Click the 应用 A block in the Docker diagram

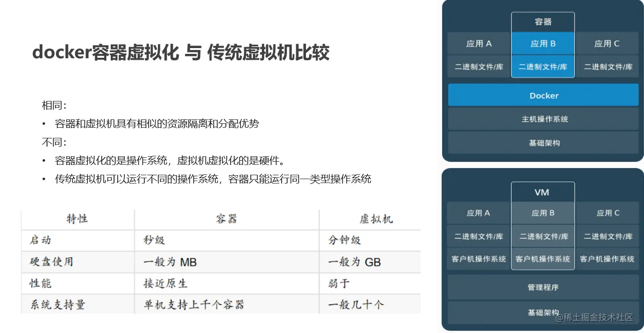click(x=478, y=43)
